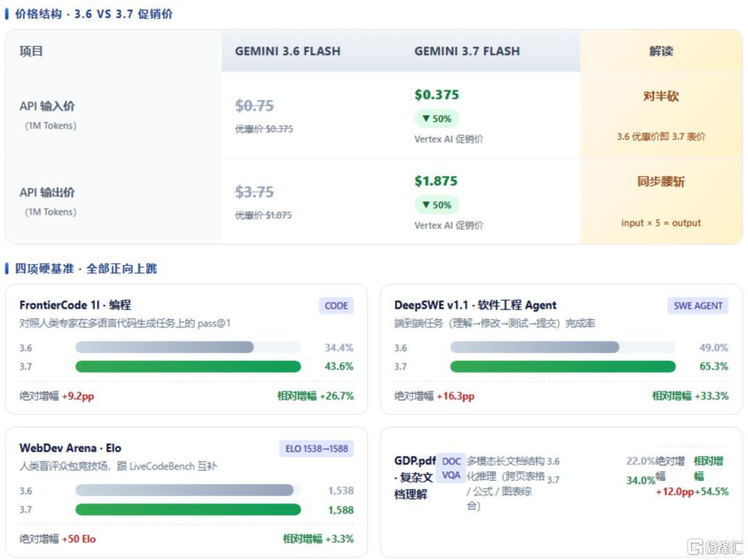Image resolution: width=748 pixels, height=560 pixels.
Task: Click the green 3.7 bar in WebDev Arena
Action: pos(188,509)
